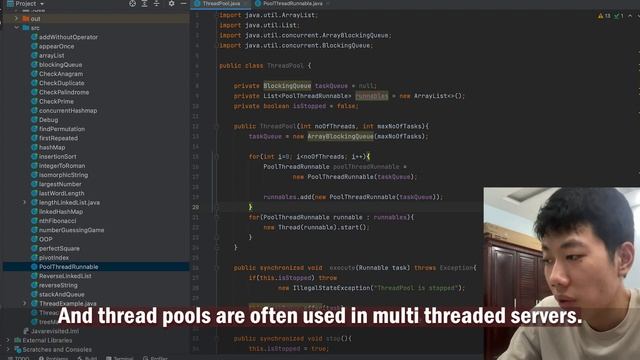Expand ThreadExample.java node arrow
The width and height of the screenshot is (640, 360).
click(24, 303)
